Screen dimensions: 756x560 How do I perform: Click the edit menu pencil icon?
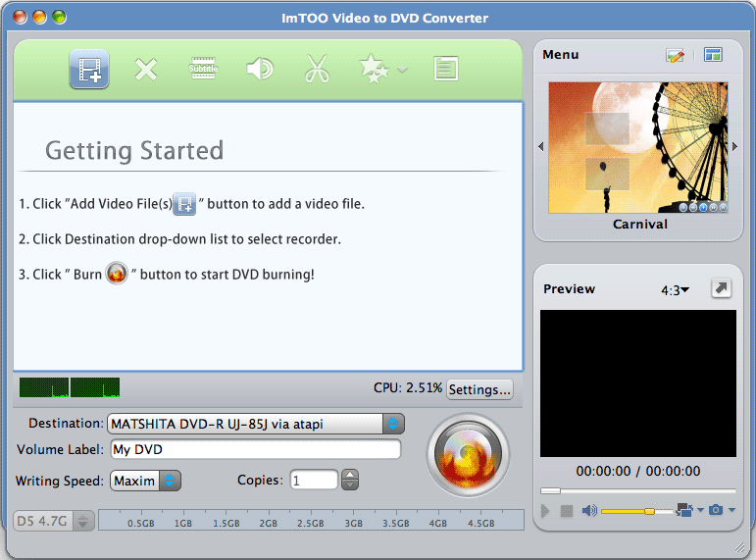point(675,56)
